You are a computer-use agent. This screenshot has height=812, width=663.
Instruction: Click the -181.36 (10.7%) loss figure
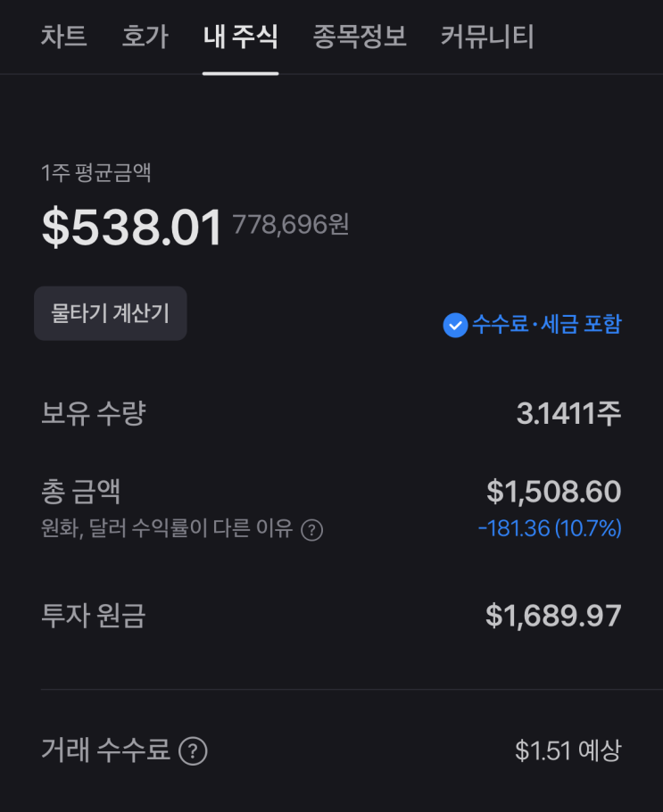point(550,528)
